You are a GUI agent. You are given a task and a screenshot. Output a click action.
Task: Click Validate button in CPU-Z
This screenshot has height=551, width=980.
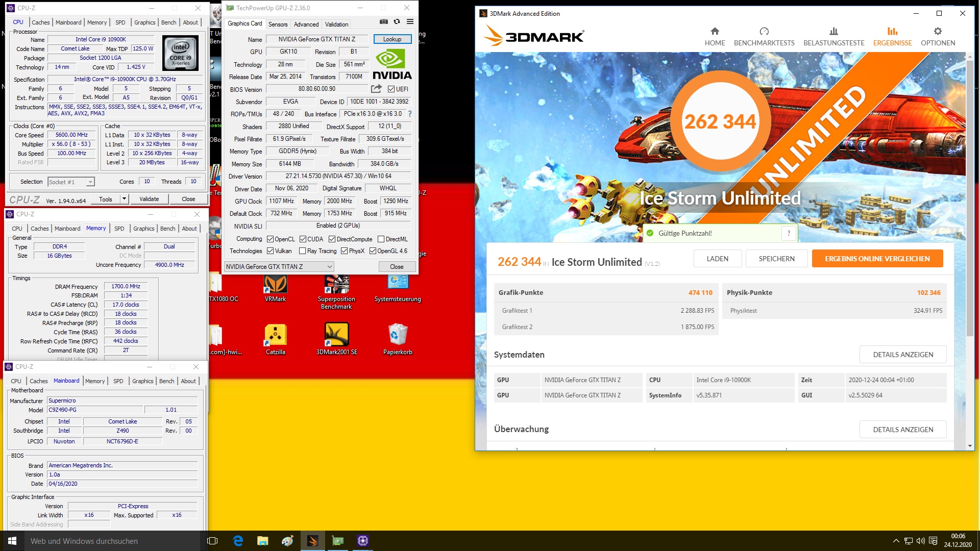pos(149,199)
